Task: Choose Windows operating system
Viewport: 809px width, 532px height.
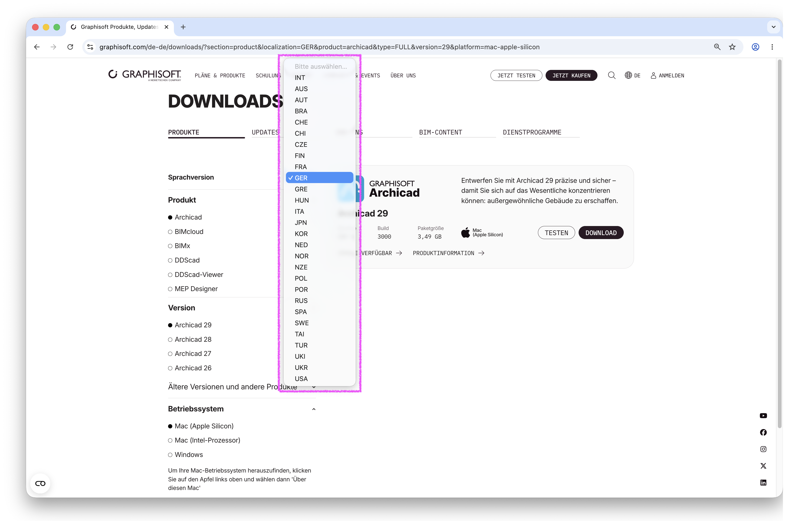Action: 185,455
